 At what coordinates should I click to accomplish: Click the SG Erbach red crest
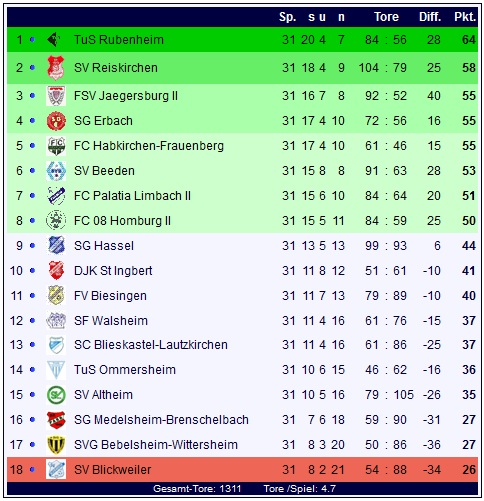56,121
